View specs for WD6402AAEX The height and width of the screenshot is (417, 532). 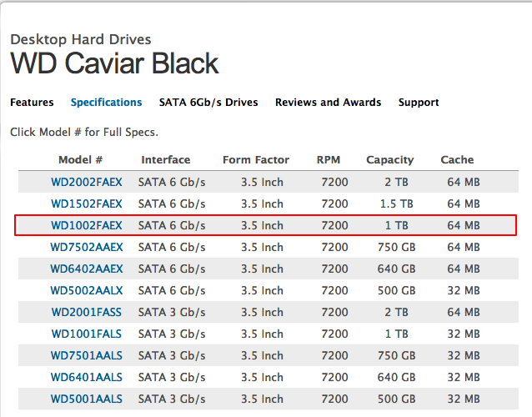87,269
